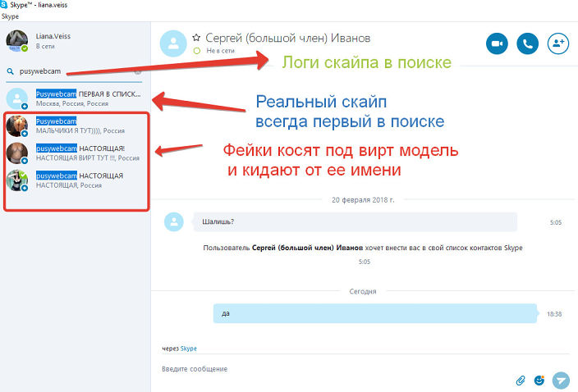Click the 'Введите сообщение' message input field
This screenshot has width=578, height=392.
click(x=328, y=369)
